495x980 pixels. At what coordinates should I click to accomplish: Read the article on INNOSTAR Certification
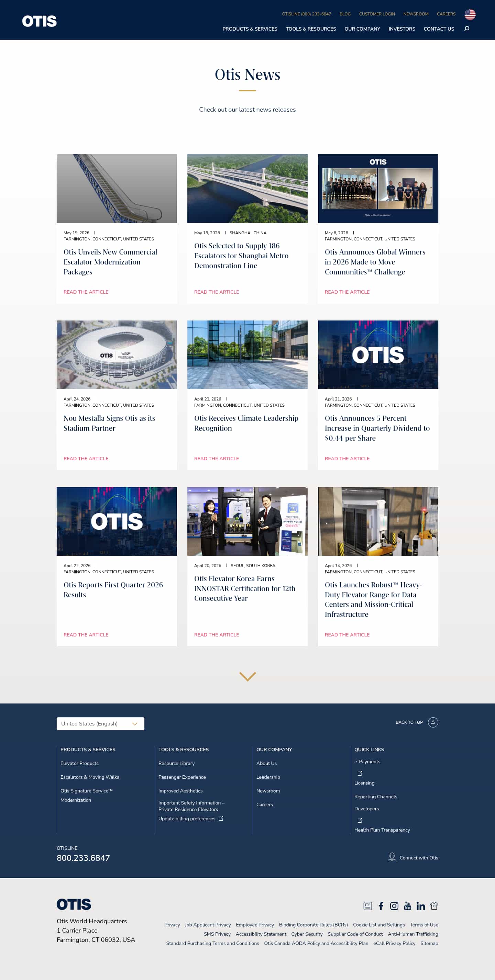(217, 635)
